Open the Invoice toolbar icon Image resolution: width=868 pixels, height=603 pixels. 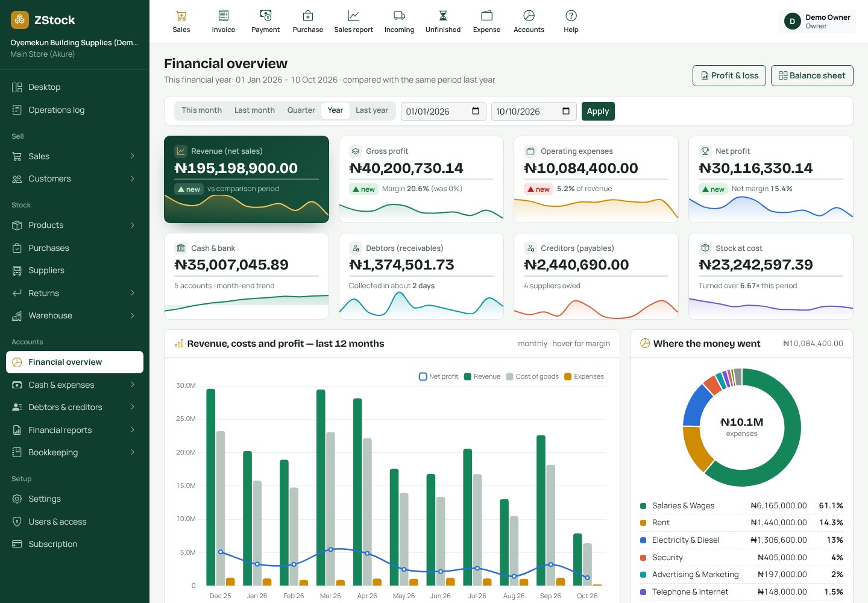pyautogui.click(x=224, y=16)
